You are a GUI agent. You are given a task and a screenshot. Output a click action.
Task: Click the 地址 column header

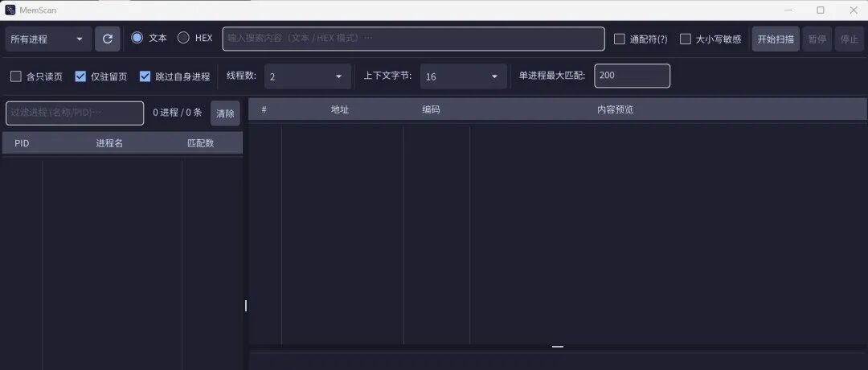[x=340, y=109]
